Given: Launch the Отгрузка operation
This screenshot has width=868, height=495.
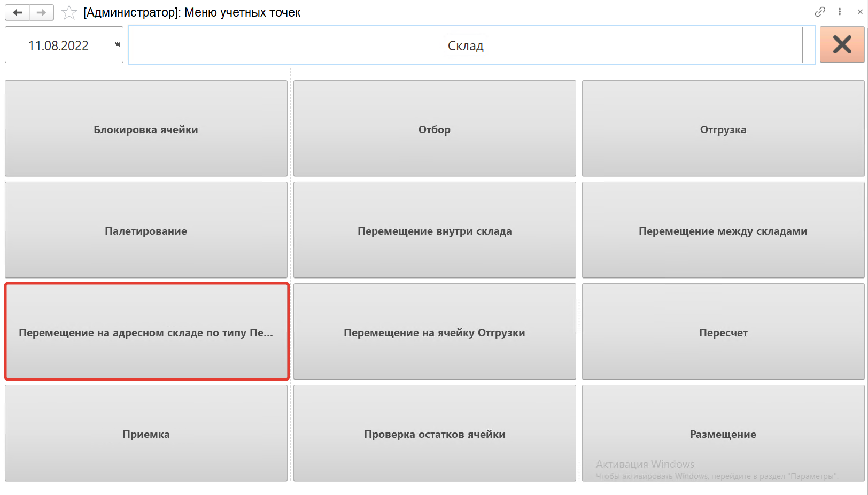Looking at the screenshot, I should [x=723, y=129].
